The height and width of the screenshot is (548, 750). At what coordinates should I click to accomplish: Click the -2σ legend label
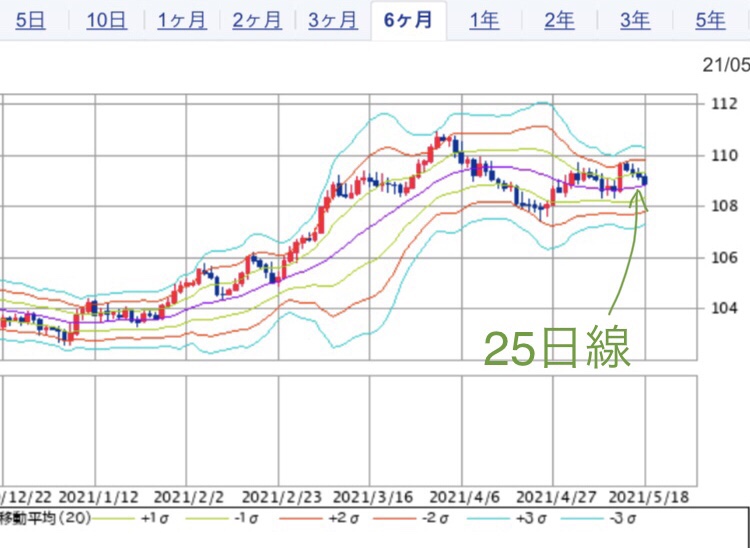(435, 518)
